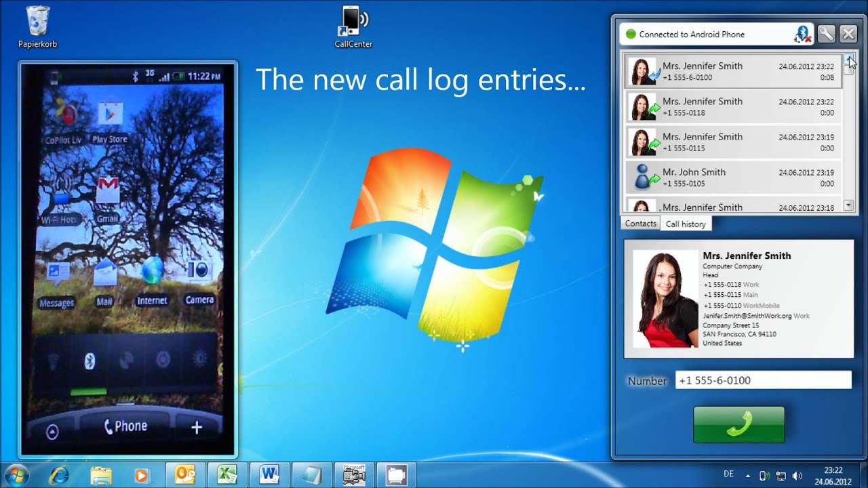Image resolution: width=868 pixels, height=488 pixels.
Task: Click outgoing arrow on +1 555-0118 entry
Action: pyautogui.click(x=654, y=108)
